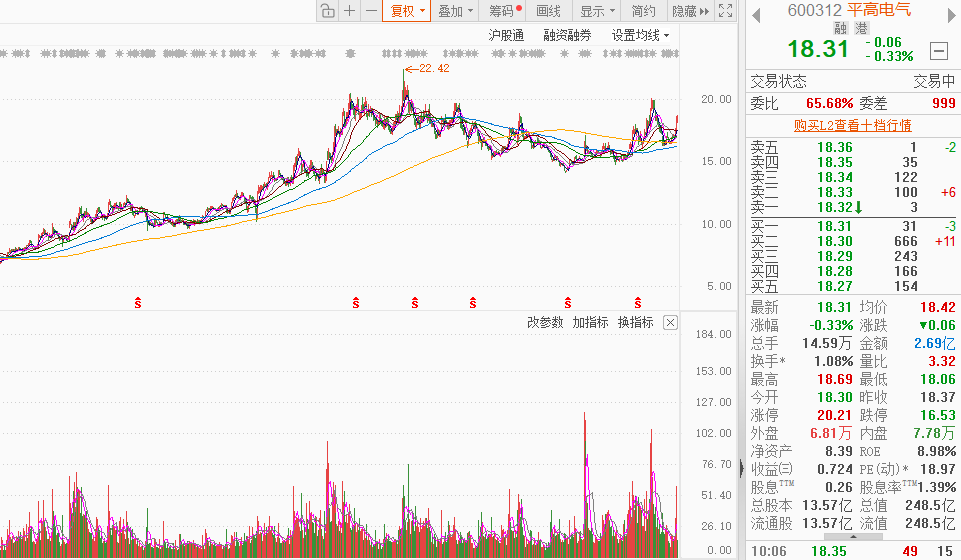Open the 复权 dropdown
The width and height of the screenshot is (961, 560).
407,11
